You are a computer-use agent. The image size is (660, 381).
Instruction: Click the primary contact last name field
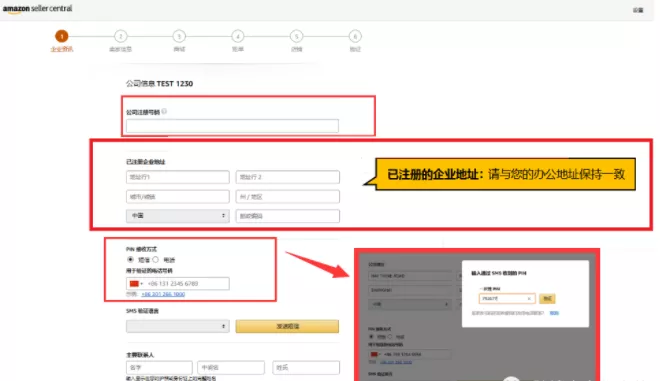(x=306, y=367)
